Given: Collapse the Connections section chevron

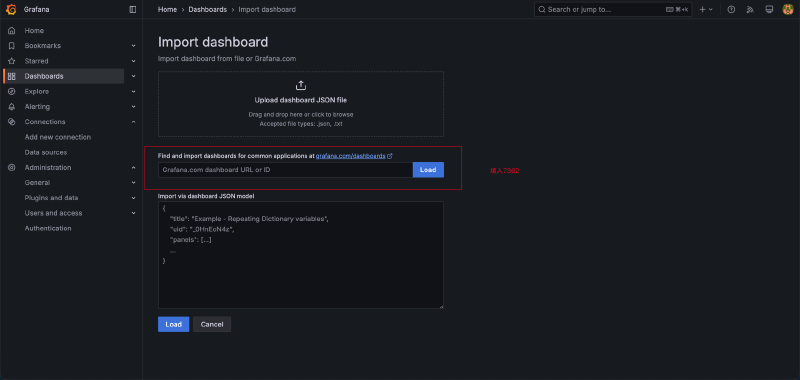Looking at the screenshot, I should [133, 122].
